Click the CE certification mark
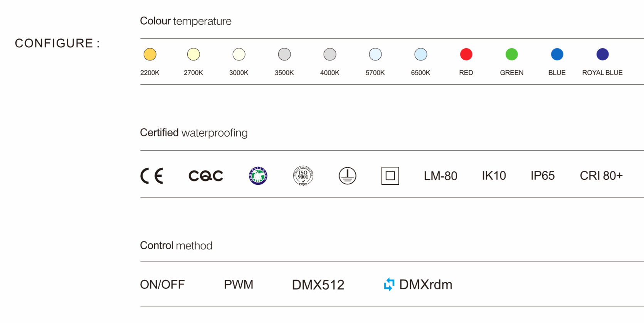Viewport: 644px width, 323px height. [x=152, y=176]
